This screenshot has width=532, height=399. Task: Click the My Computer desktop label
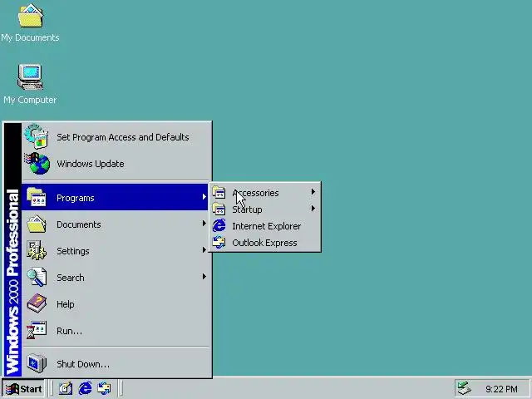(30, 100)
